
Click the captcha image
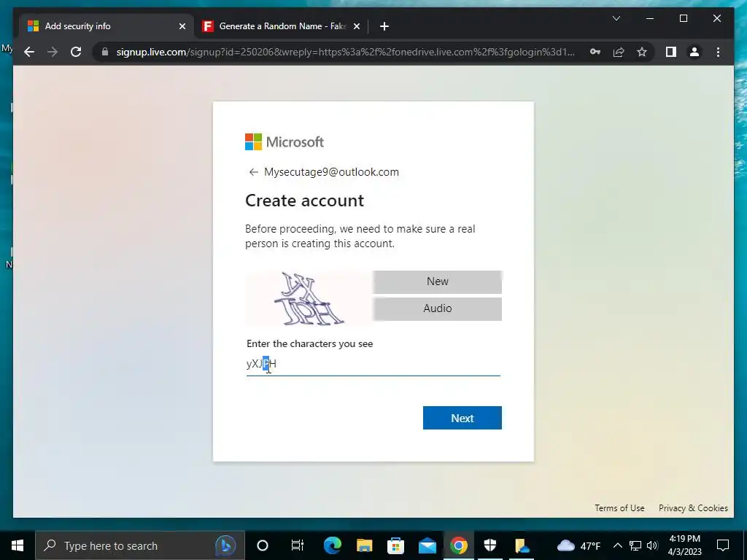point(309,298)
